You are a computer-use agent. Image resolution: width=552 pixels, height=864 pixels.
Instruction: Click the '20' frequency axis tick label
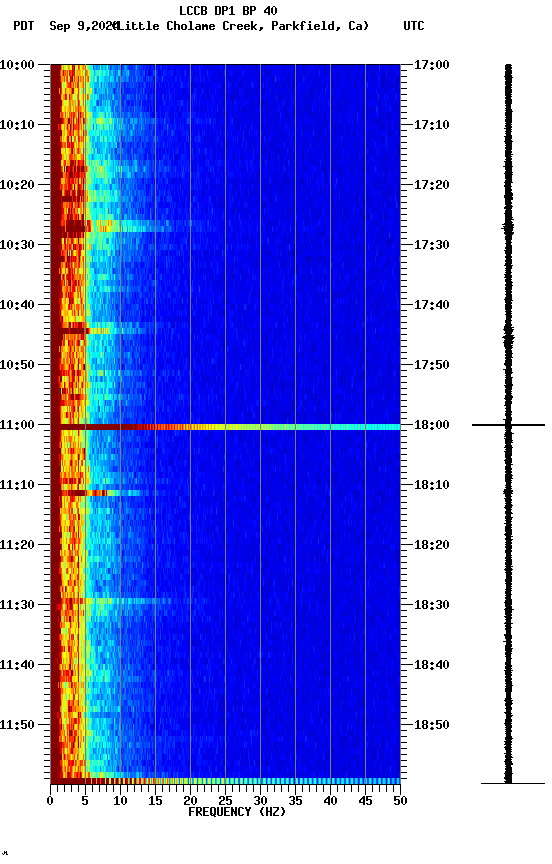[x=190, y=802]
